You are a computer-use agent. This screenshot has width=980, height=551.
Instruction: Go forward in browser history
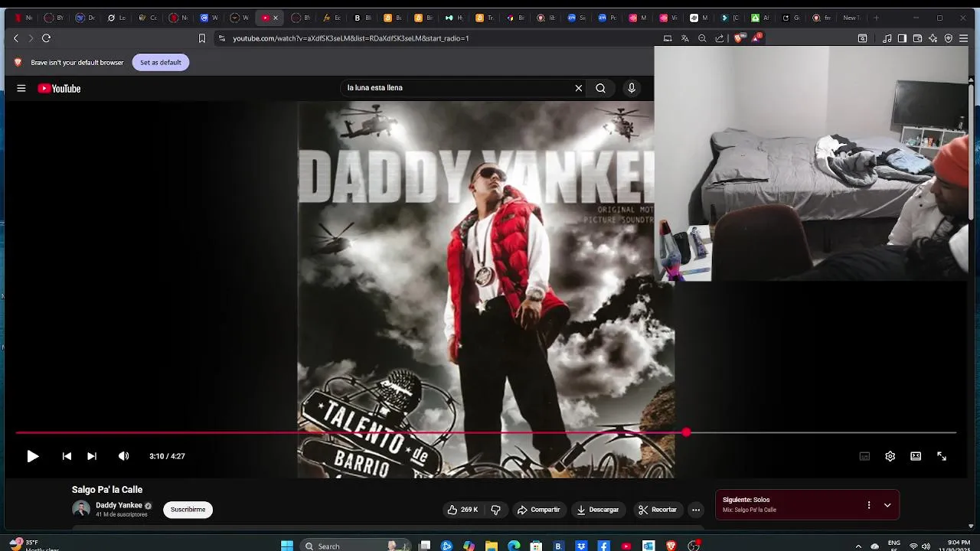coord(31,38)
